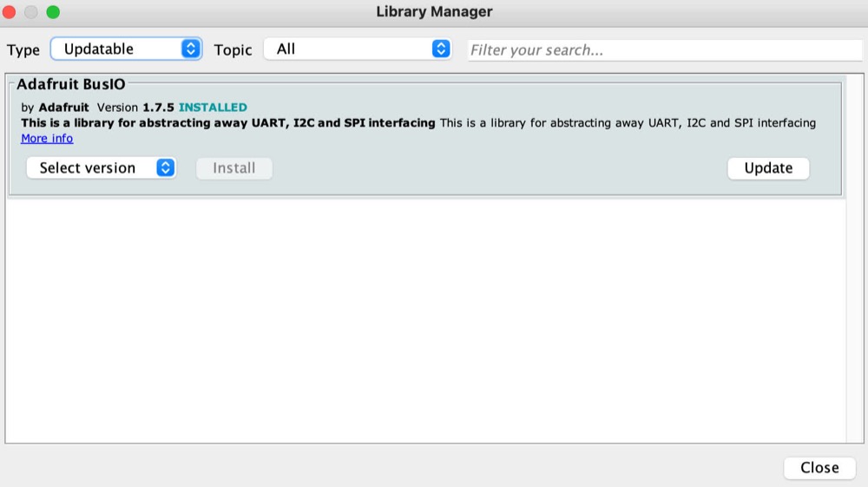Close the window with the red button

click(x=10, y=12)
